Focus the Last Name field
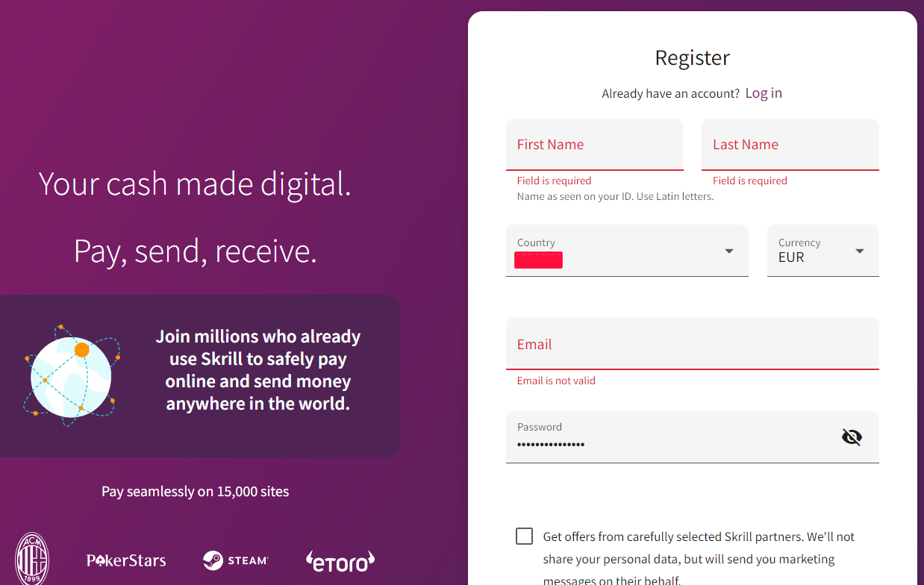The width and height of the screenshot is (924, 585). pos(790,145)
